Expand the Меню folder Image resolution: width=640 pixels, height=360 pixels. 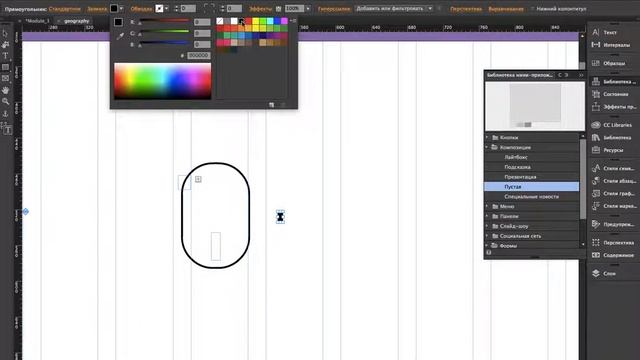tap(487, 207)
